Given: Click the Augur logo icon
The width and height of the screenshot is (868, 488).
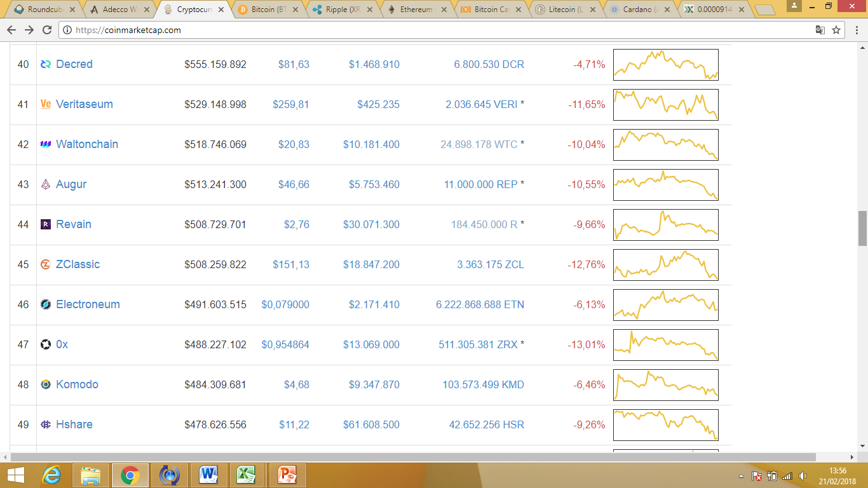Looking at the screenshot, I should pyautogui.click(x=46, y=184).
